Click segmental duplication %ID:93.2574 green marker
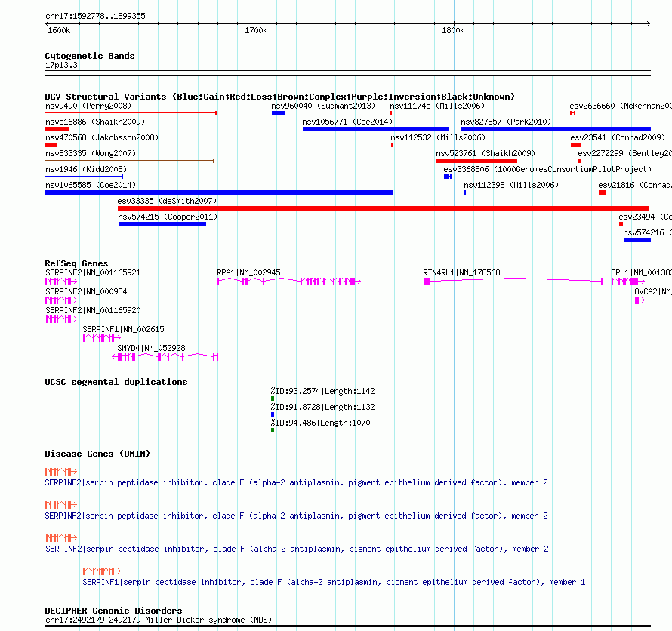 (x=273, y=399)
